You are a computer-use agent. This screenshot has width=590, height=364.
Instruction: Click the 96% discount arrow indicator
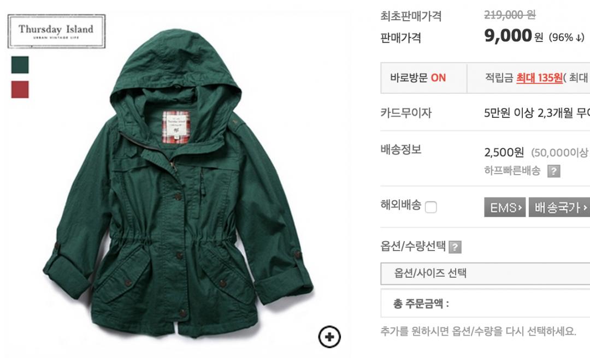(567, 38)
